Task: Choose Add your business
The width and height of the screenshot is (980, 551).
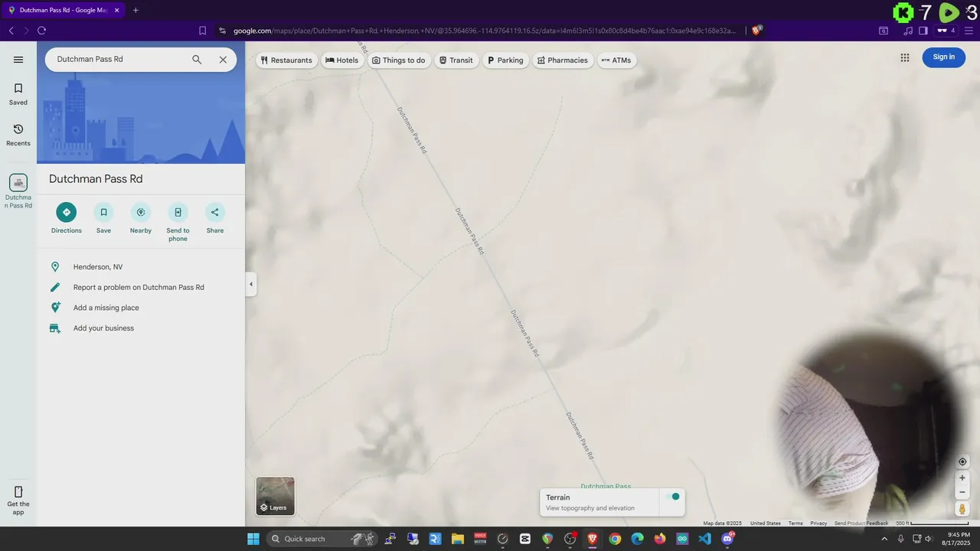Action: pyautogui.click(x=141, y=328)
